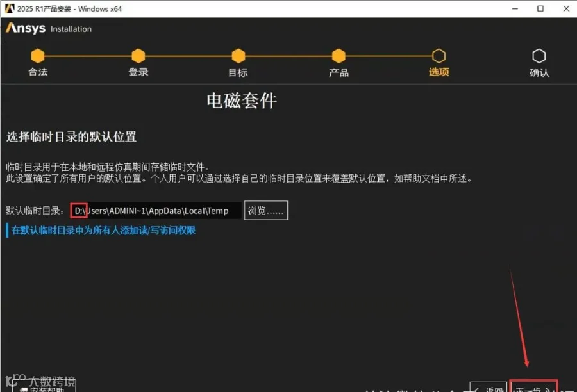The image size is (577, 392).
Task: Click the Installation text beside the Ansys logo
Action: coord(71,29)
